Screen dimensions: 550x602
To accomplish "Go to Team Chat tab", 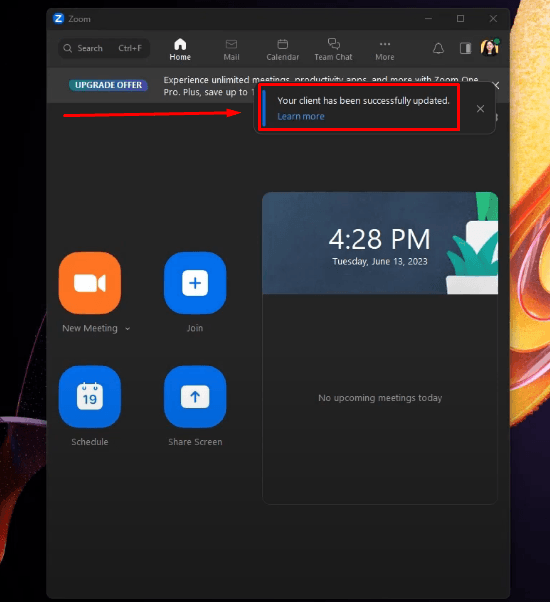I will pos(333,50).
